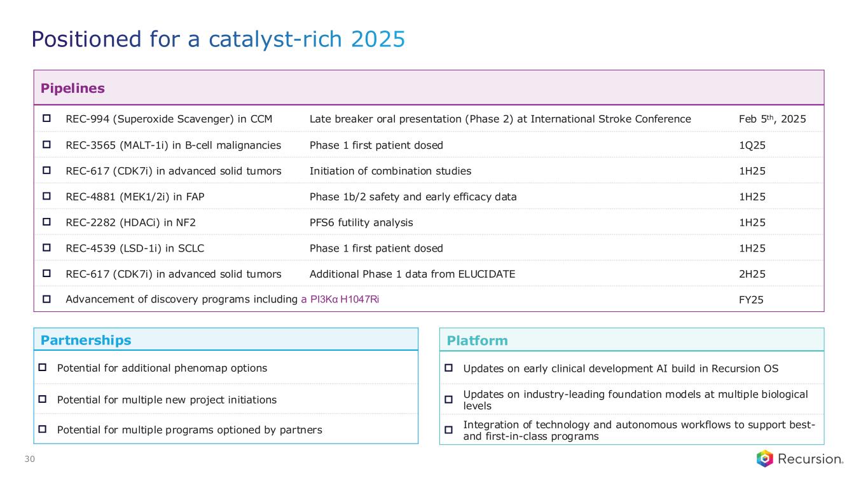Screen dimensions: 868x488
Task: Click the slide number 30
Action: click(x=29, y=459)
